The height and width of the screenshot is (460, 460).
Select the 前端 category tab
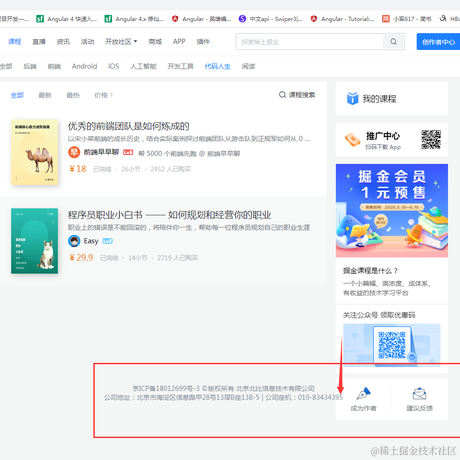pos(54,66)
